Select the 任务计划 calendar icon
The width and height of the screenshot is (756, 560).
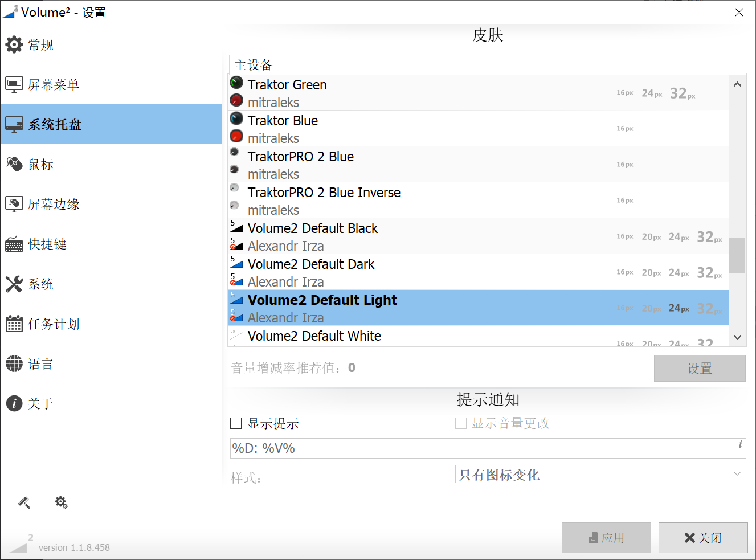tap(14, 324)
